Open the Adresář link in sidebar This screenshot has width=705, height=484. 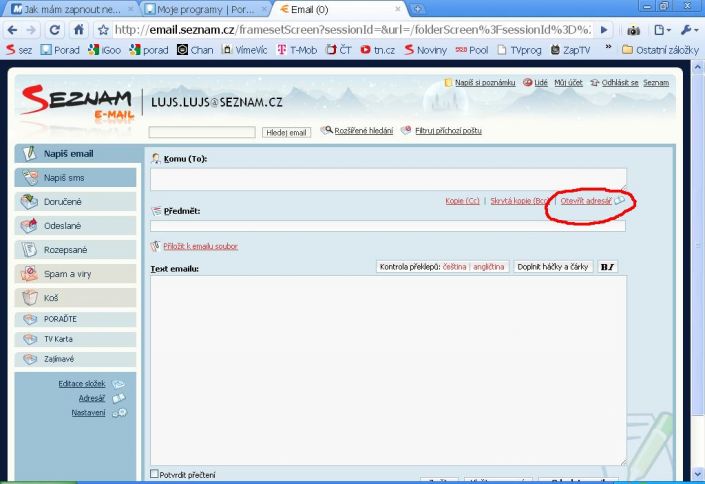pyautogui.click(x=92, y=398)
